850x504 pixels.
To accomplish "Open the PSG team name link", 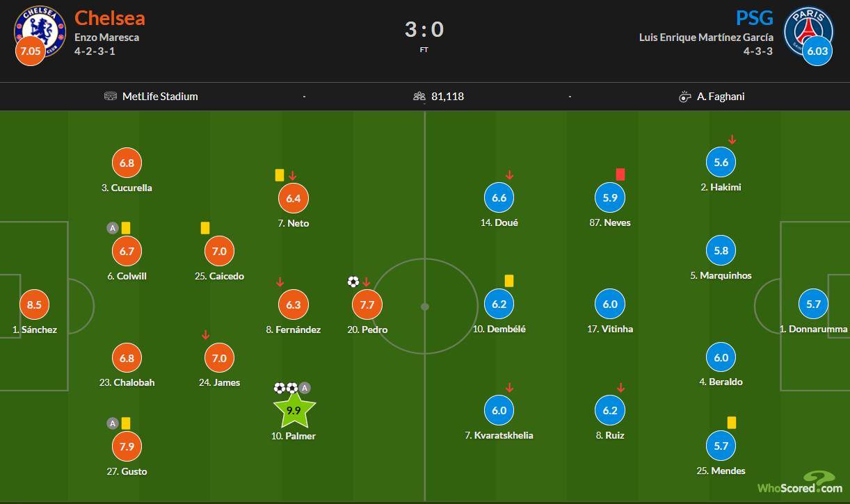I will (x=755, y=17).
